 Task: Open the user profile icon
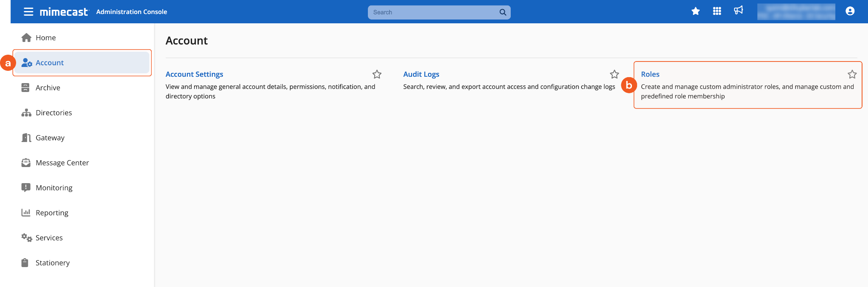coord(850,11)
